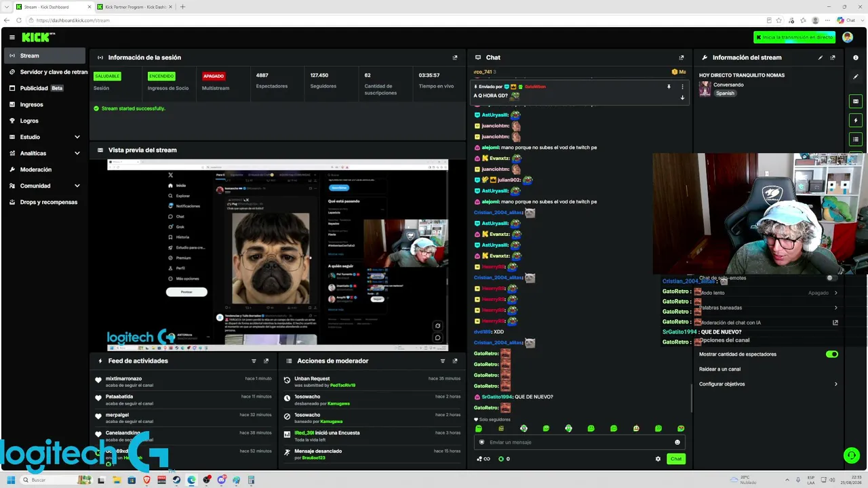The image size is (868, 488).
Task: Open the taskbar clock and date
Action: (851, 480)
